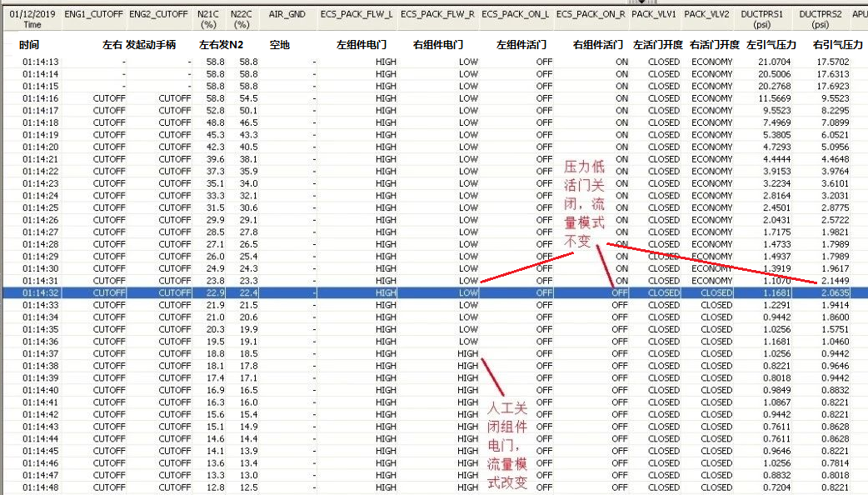Click the DUCTPRS1 value 21.0704
Viewport: 868px width, 495px height.
(x=775, y=62)
